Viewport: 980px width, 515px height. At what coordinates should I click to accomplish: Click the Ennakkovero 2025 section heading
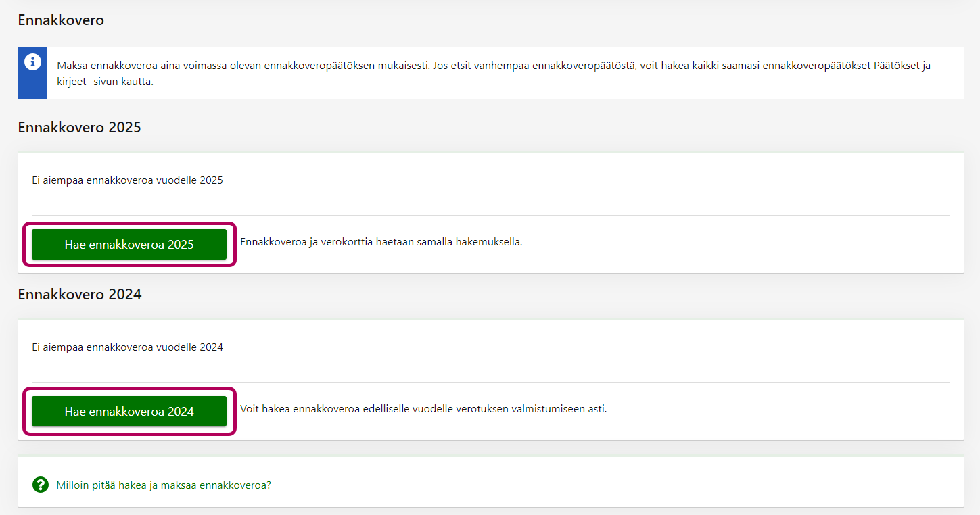pyautogui.click(x=79, y=127)
